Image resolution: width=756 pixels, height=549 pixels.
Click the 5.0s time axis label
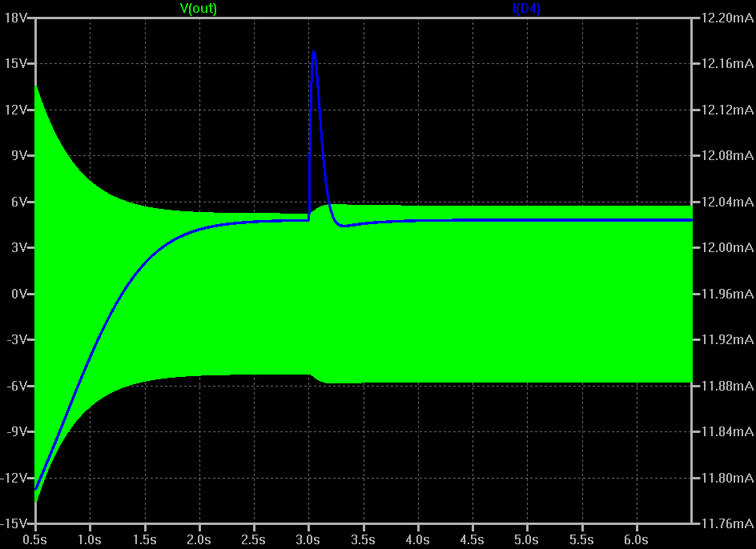tap(527, 539)
